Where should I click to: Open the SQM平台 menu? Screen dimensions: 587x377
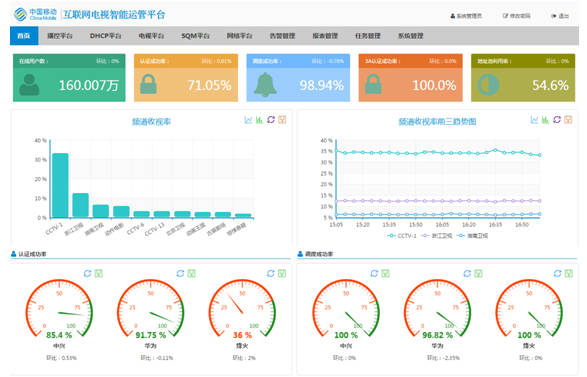tap(195, 36)
